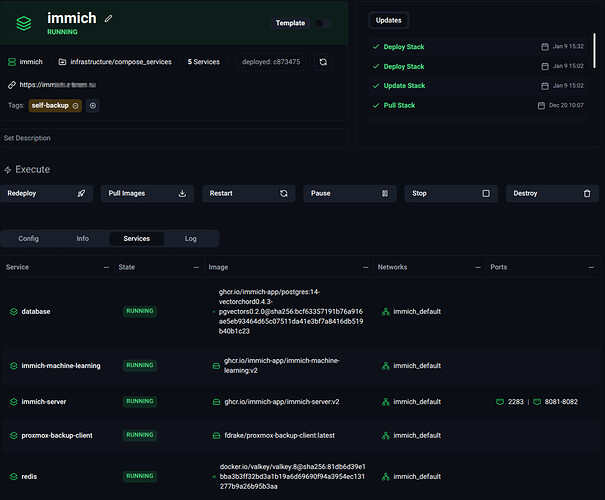605x500 pixels.
Task: Click the database service icon
Action: [x=14, y=311]
